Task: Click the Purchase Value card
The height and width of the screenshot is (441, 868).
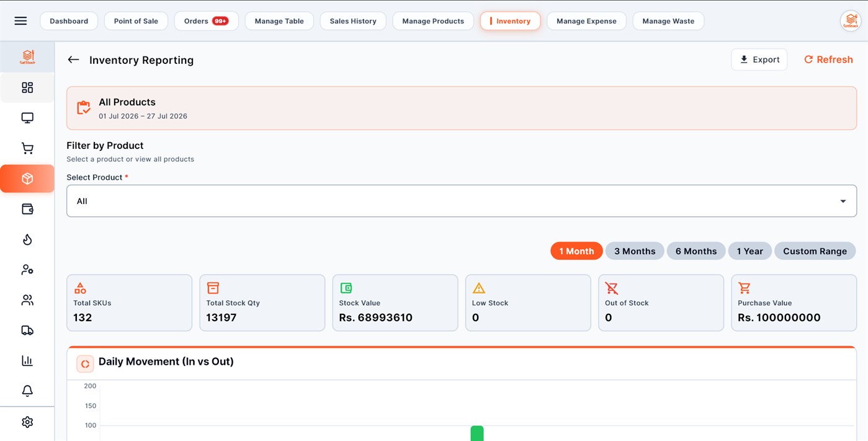Action: tap(794, 303)
